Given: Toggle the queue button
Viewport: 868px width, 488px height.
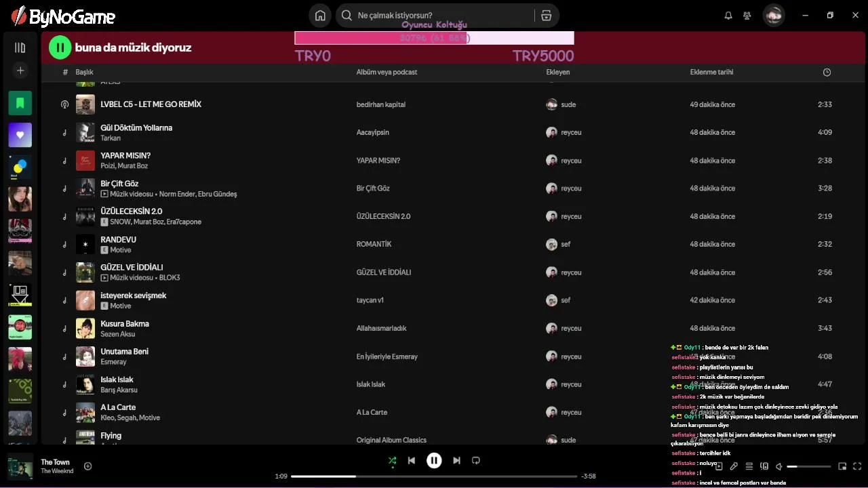Looking at the screenshot, I should [749, 466].
